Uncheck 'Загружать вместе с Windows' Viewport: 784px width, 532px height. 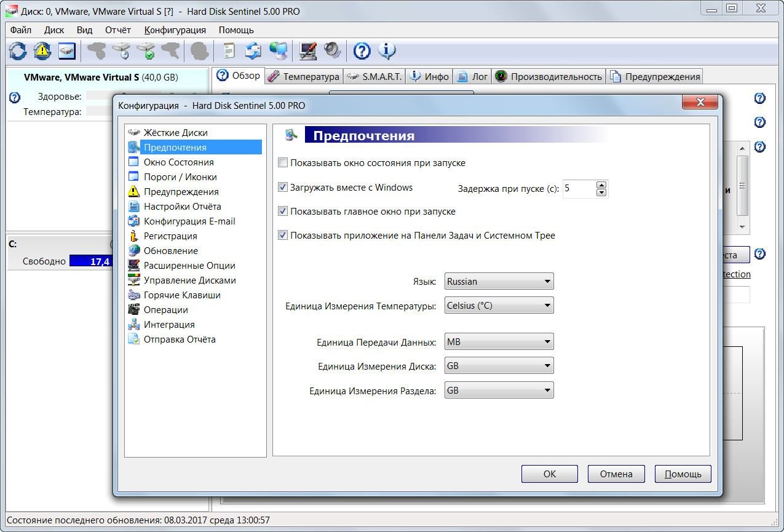(x=283, y=188)
